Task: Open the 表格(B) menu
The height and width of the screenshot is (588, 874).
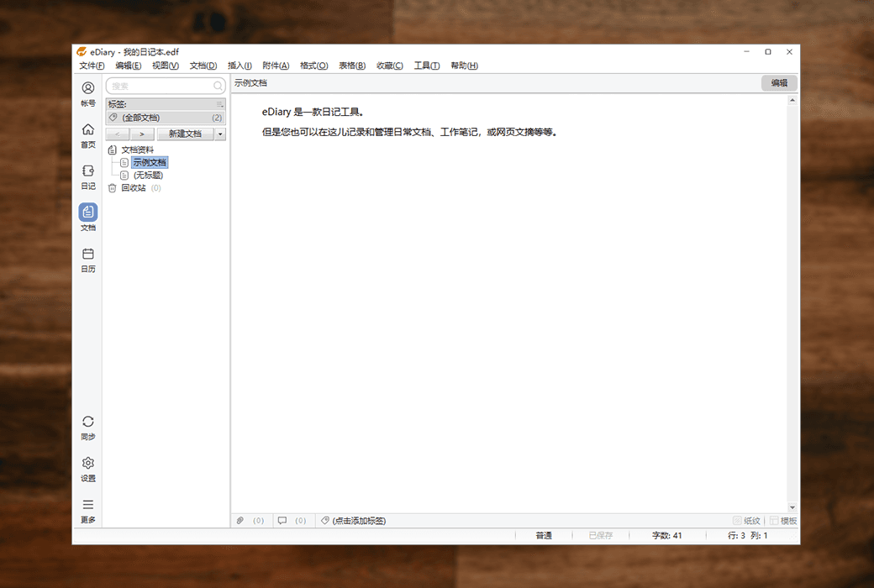Action: (x=352, y=66)
